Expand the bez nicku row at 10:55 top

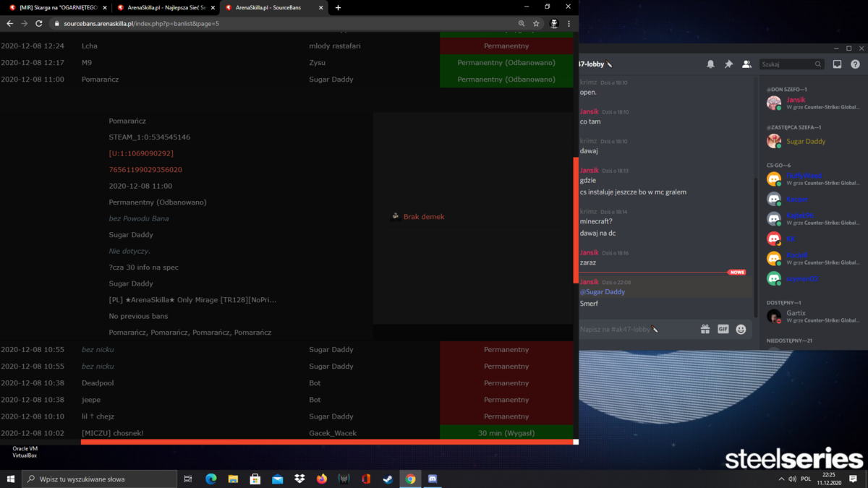tap(286, 349)
